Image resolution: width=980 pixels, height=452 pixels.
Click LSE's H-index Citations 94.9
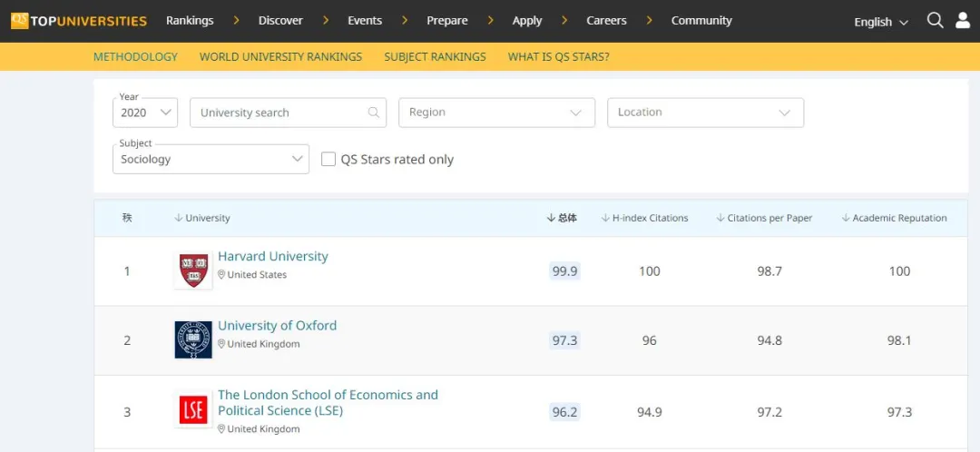[x=650, y=413]
